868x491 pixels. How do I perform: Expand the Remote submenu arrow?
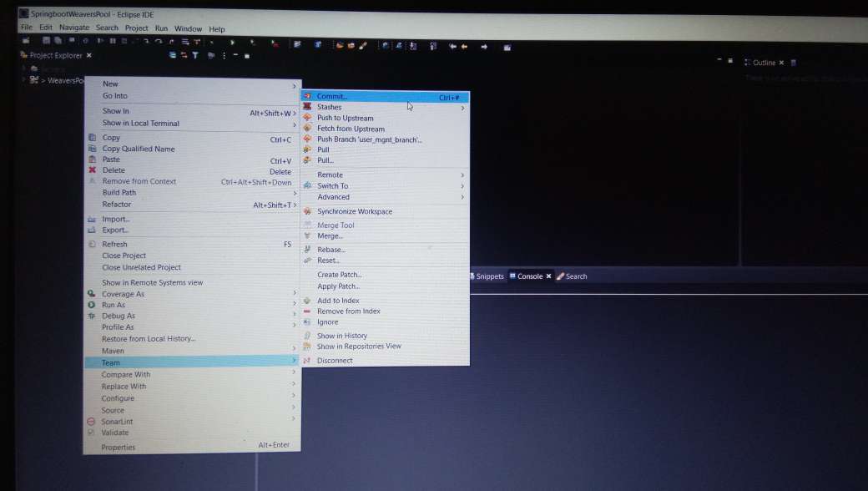[462, 175]
